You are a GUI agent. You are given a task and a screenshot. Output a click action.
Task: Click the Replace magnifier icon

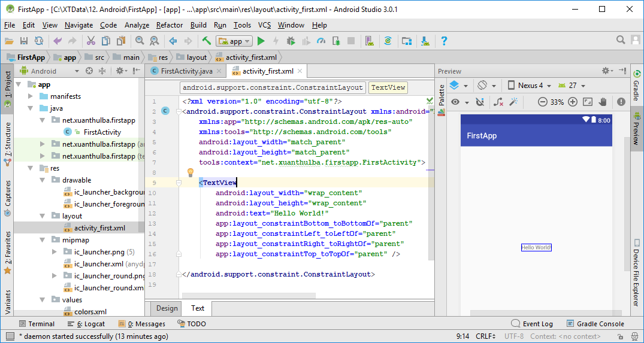click(x=154, y=41)
